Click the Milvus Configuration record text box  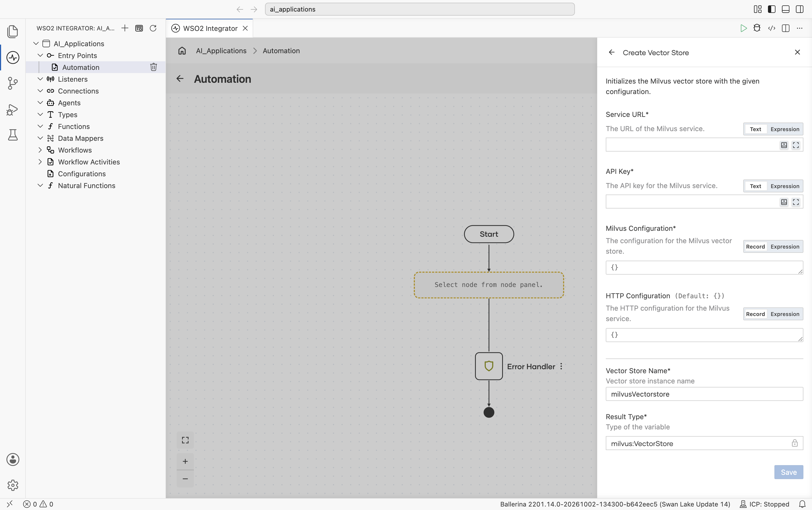(704, 267)
